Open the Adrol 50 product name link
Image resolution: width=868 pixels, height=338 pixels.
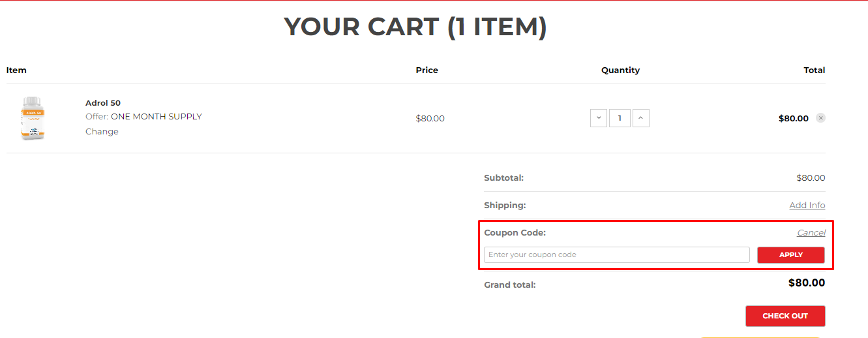point(103,103)
